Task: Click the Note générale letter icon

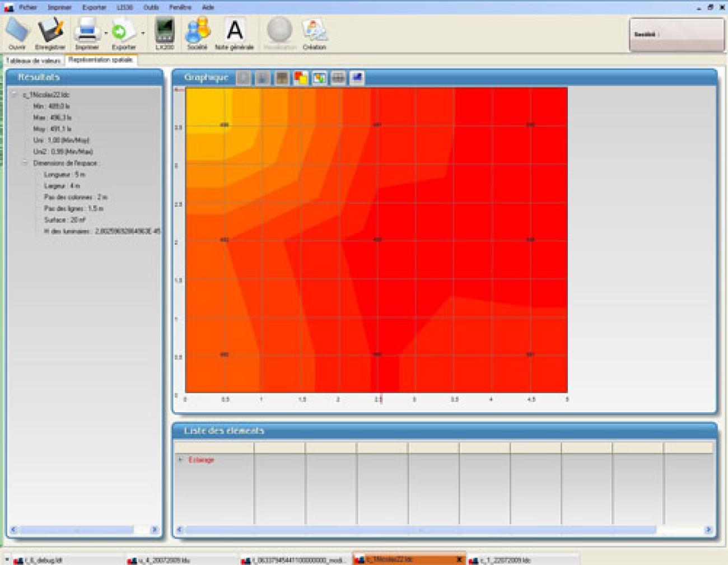Action: tap(235, 31)
